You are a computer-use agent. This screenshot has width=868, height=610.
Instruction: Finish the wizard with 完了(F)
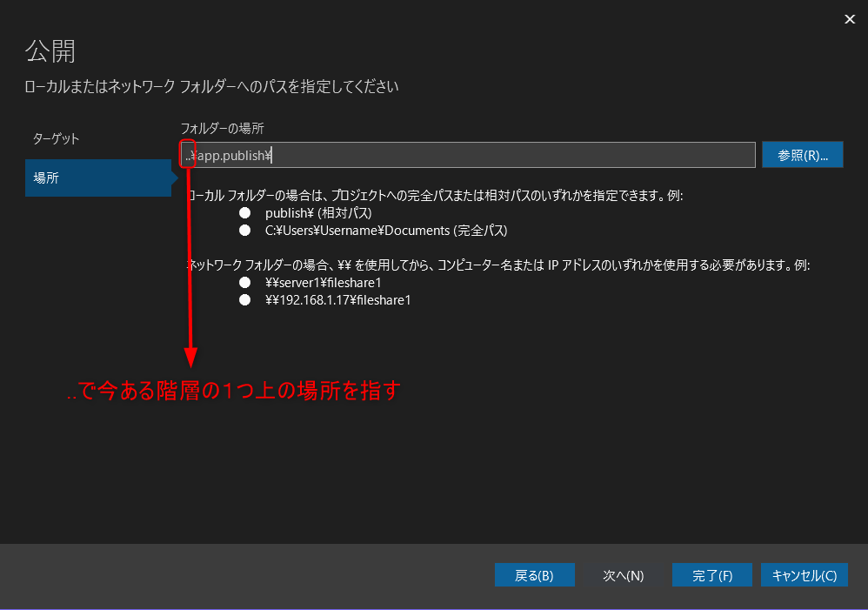(711, 575)
